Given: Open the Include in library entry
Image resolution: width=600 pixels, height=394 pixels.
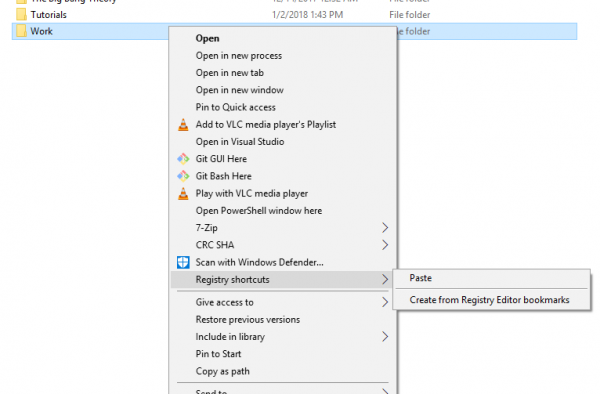Looking at the screenshot, I should click(282, 337).
